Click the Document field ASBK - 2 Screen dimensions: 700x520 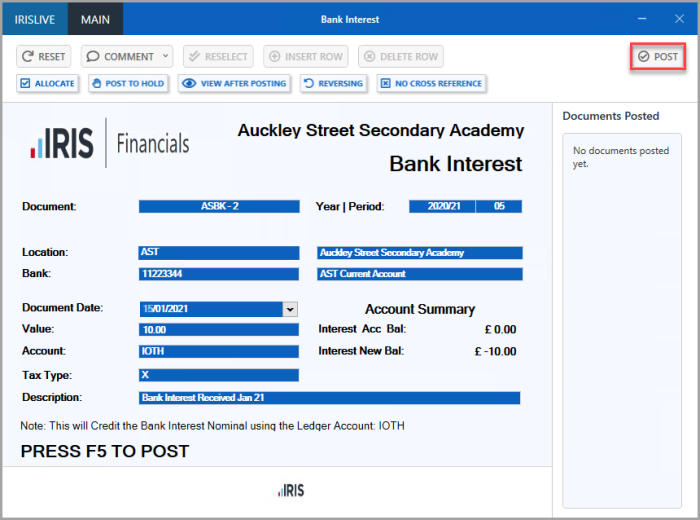pyautogui.click(x=218, y=207)
